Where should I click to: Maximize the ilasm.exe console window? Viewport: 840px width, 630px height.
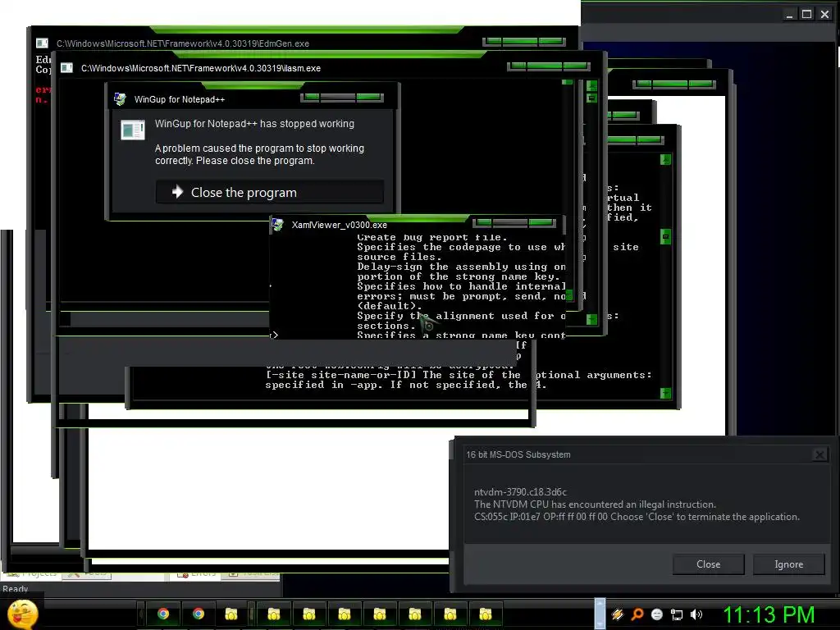[545, 66]
